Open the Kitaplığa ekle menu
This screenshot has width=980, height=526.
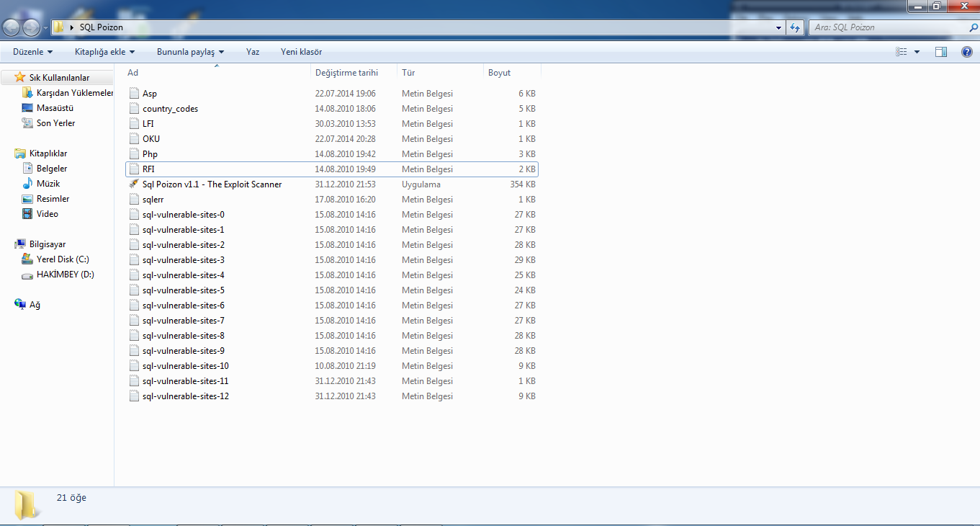pos(104,52)
